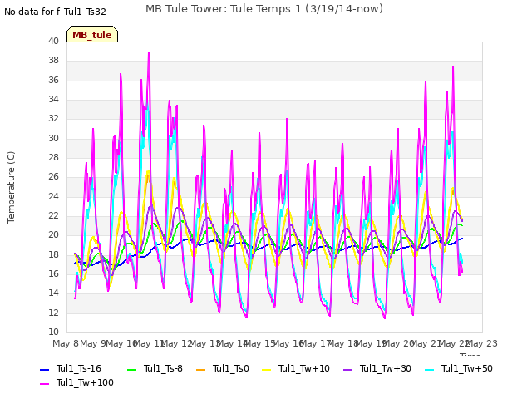Click the orange Tul1_Ts0 legend swatch
Image resolution: width=532 pixels, height=399 pixels.
[201, 369]
